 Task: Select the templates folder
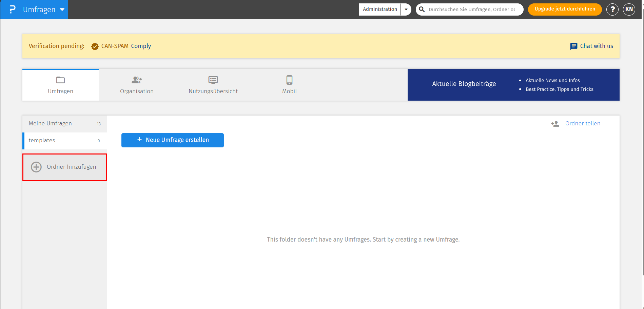65,141
